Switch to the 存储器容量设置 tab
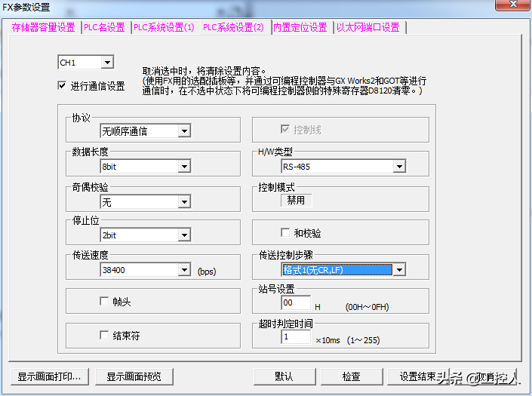This screenshot has width=532, height=396. tap(44, 27)
